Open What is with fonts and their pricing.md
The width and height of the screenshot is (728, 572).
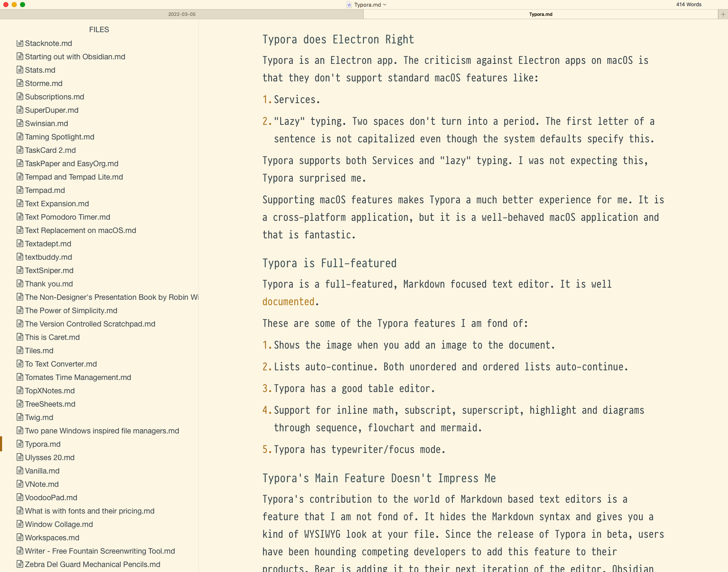(x=90, y=511)
